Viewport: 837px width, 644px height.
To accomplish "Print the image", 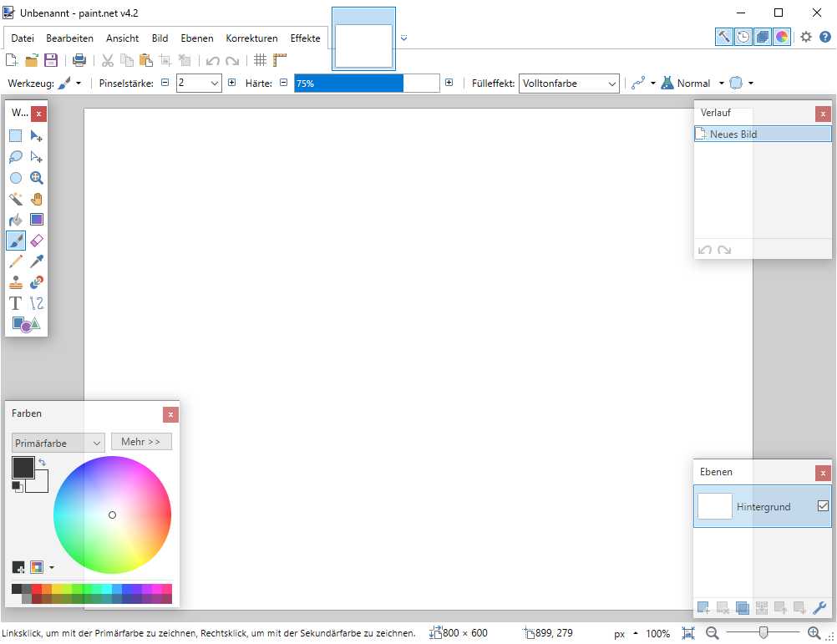I will coord(79,60).
